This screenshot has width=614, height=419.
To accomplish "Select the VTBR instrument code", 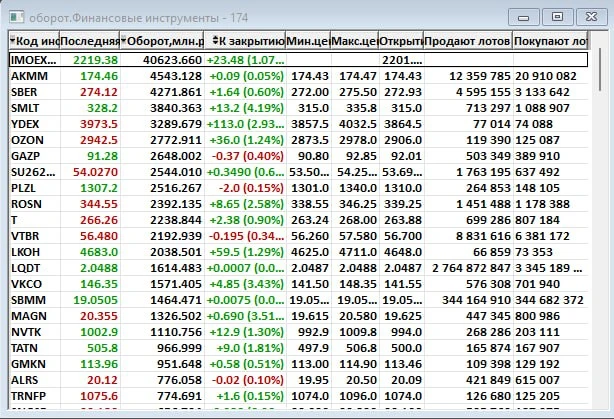I will (x=25, y=236).
